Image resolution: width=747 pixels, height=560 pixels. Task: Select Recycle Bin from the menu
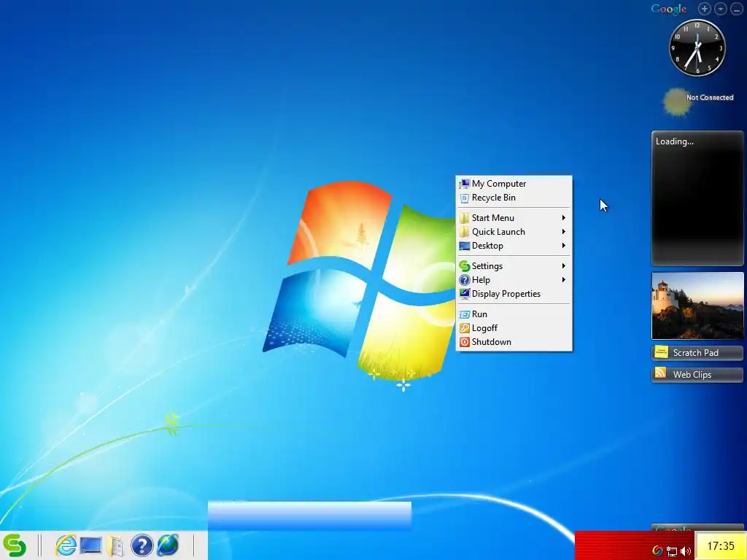point(514,198)
